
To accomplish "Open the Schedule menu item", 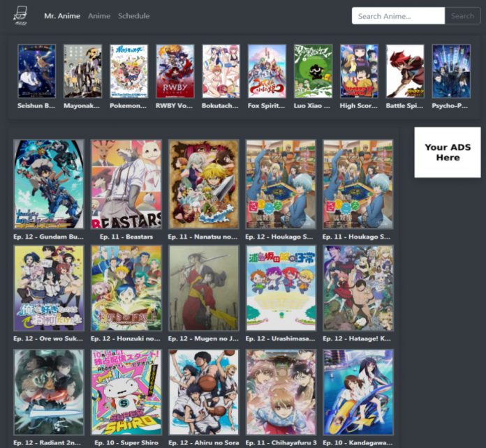I will [134, 16].
